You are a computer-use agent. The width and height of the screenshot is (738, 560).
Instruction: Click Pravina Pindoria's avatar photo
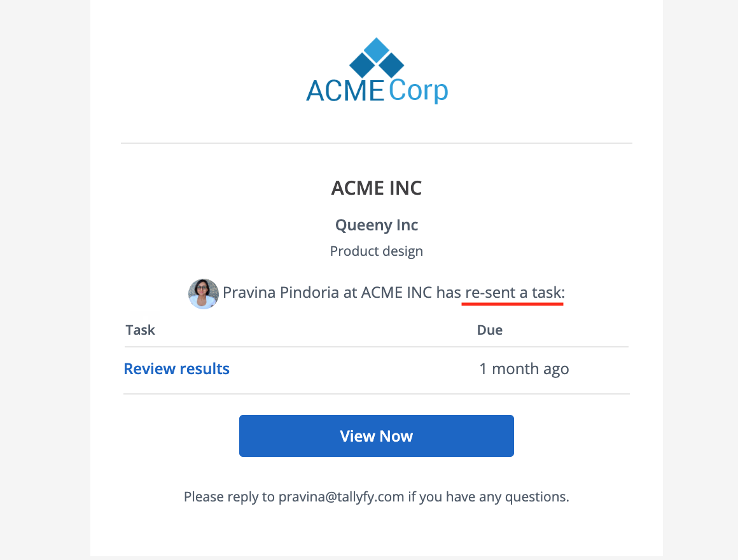click(x=204, y=294)
